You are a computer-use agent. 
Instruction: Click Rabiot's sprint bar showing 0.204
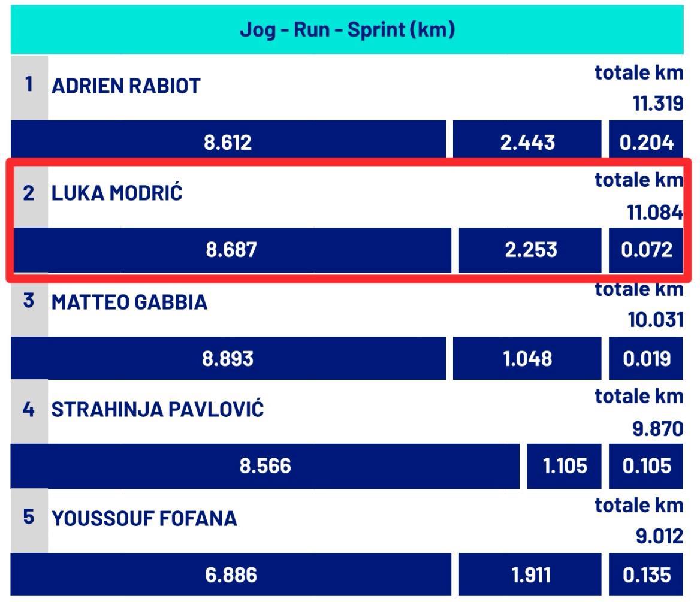coord(646,141)
